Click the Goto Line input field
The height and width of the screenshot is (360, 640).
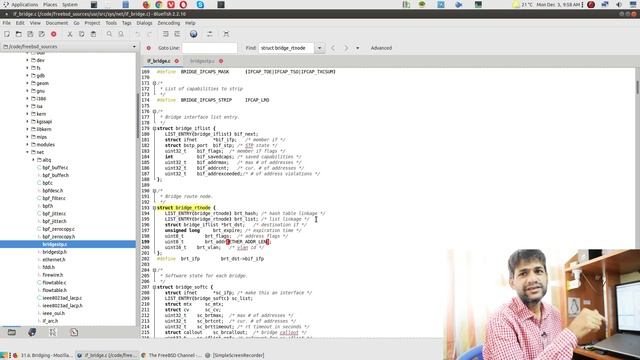[x=209, y=48]
